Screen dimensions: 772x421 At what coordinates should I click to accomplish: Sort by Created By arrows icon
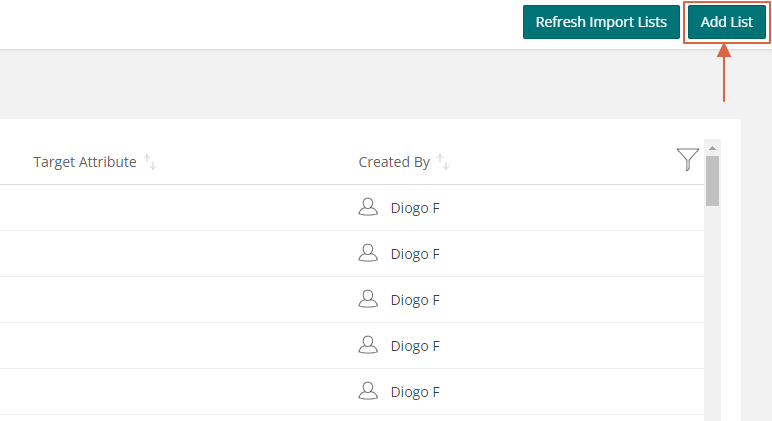(x=443, y=162)
